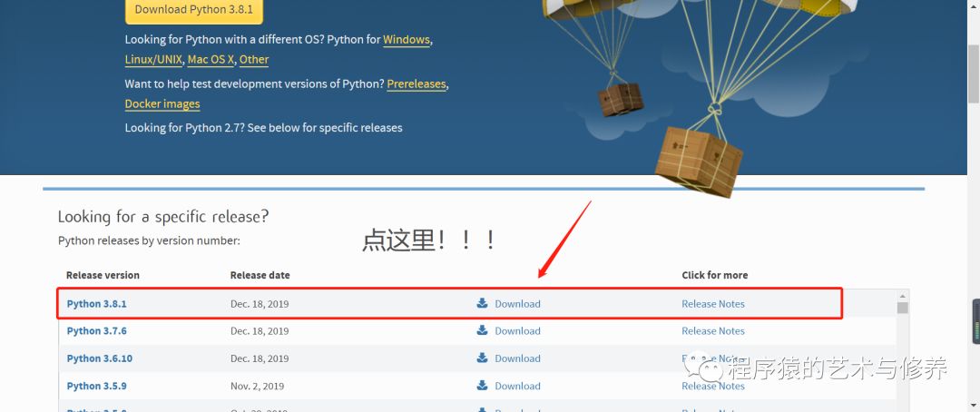
Task: Select the Nov. 2, 2019 release date
Action: click(x=257, y=386)
